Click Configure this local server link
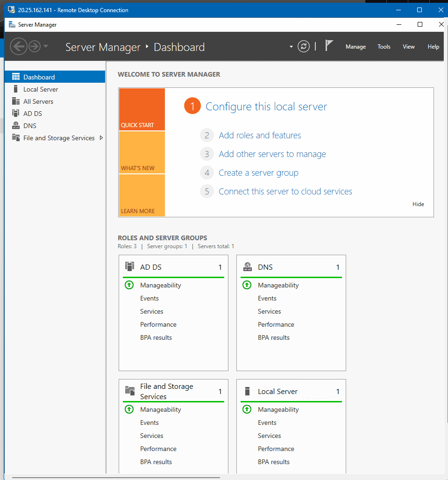The height and width of the screenshot is (480, 448). click(266, 107)
